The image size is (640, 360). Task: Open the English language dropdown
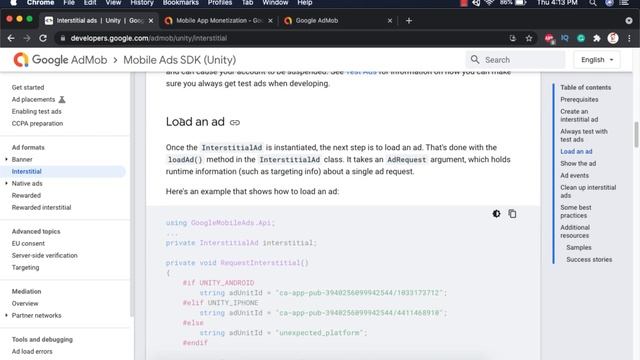(x=597, y=60)
